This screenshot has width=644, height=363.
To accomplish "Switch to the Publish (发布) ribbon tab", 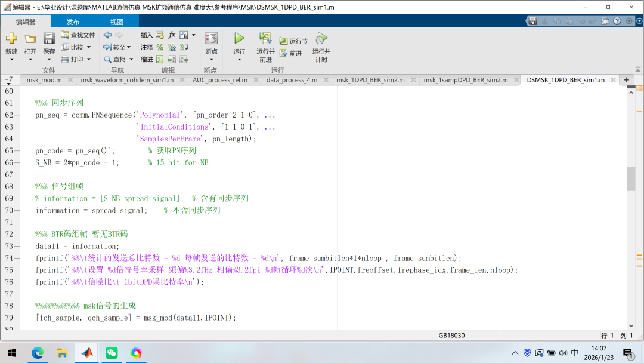I will (73, 21).
